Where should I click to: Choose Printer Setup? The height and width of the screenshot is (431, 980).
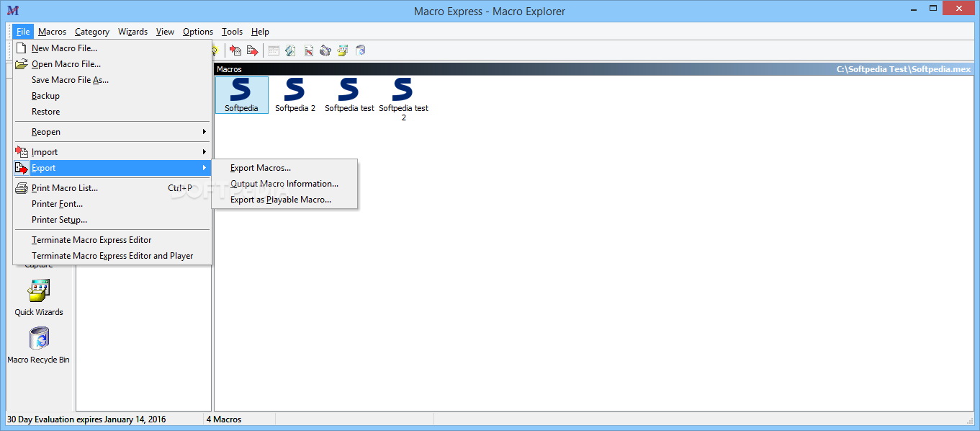click(x=112, y=220)
